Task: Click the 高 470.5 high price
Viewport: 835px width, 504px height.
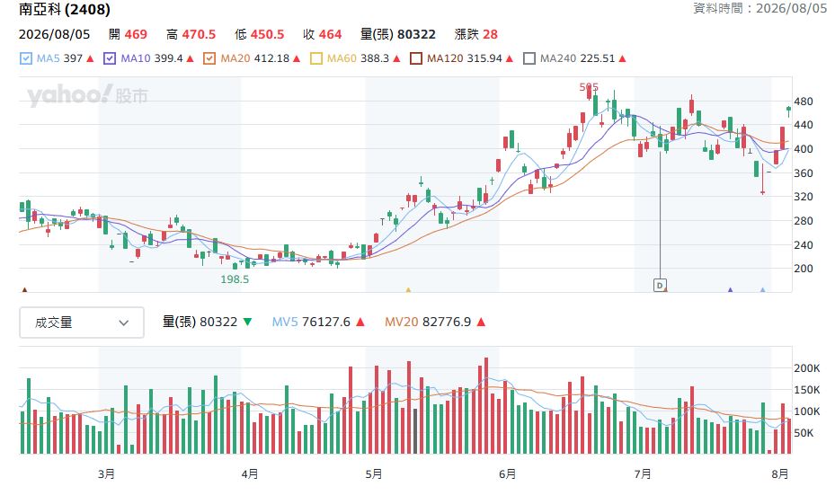Action: 191,35
